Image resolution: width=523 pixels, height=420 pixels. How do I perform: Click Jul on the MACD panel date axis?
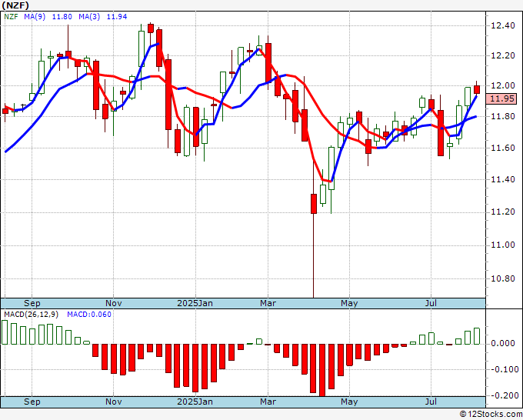[431, 402]
